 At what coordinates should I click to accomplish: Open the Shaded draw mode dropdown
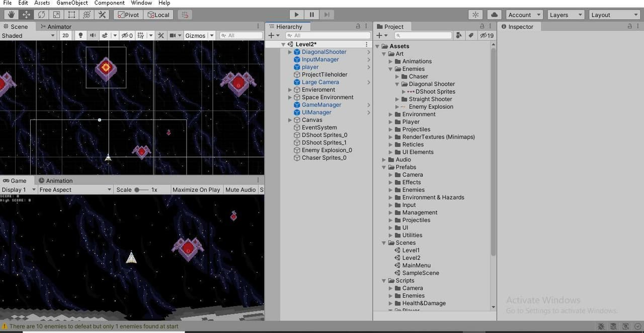point(28,35)
